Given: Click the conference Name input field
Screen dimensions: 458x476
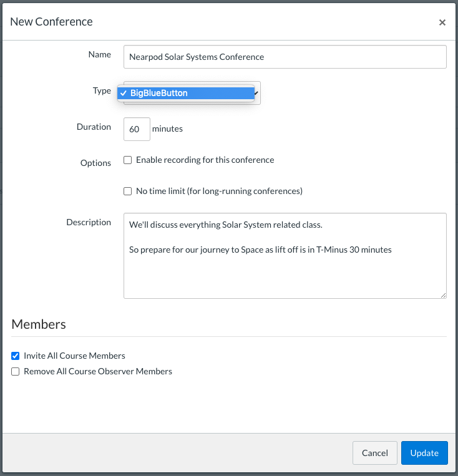Looking at the screenshot, I should (285, 57).
